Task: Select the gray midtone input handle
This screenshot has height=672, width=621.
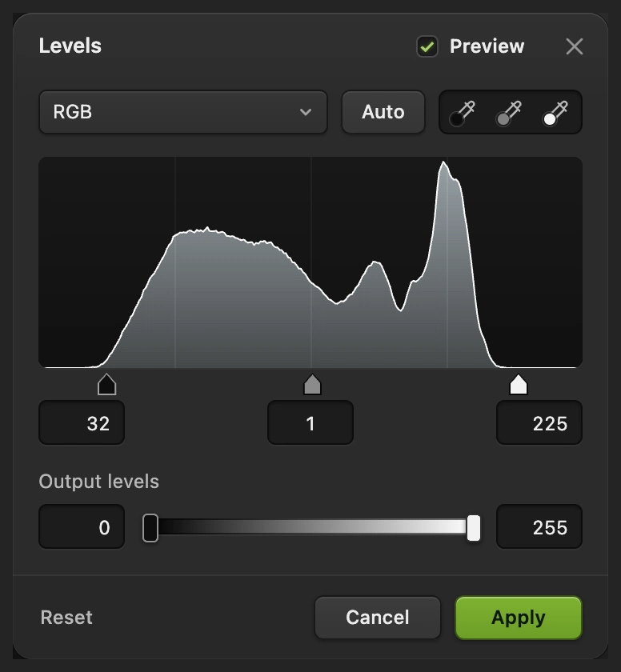Action: [x=312, y=385]
